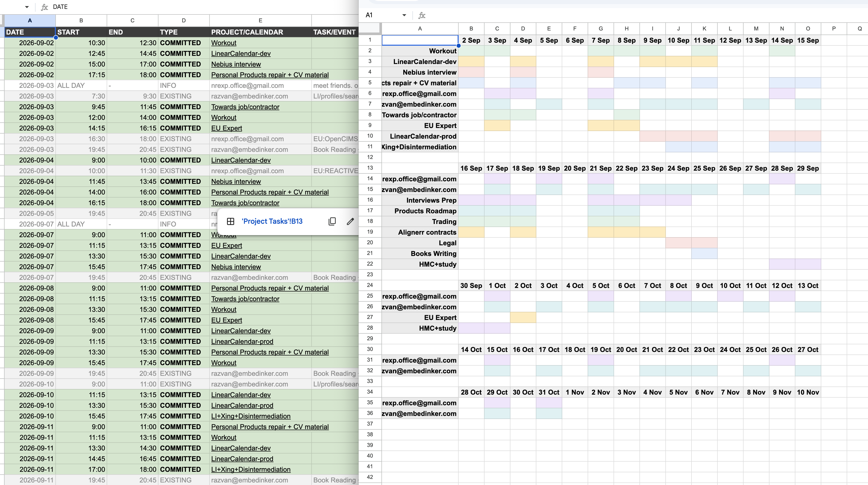Open LinearCalendar-prod link on 2026-09-09 row
The width and height of the screenshot is (868, 485).
242,342
